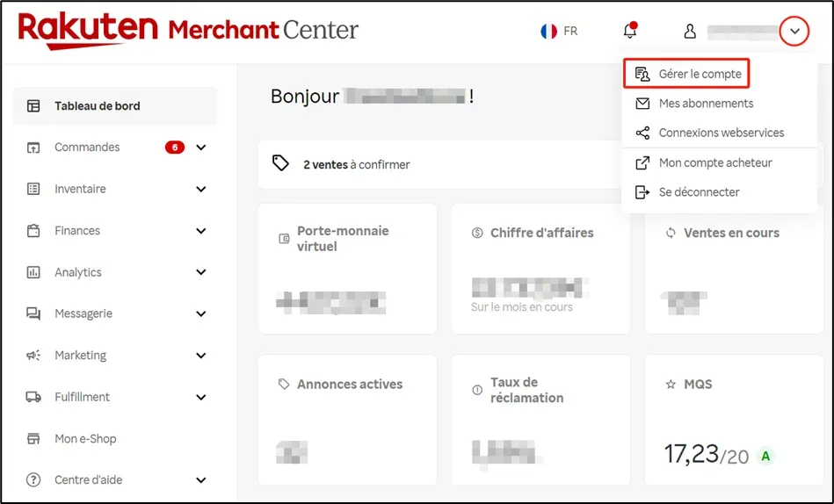Open the Porte-monnaie virtuel card

pyautogui.click(x=347, y=269)
